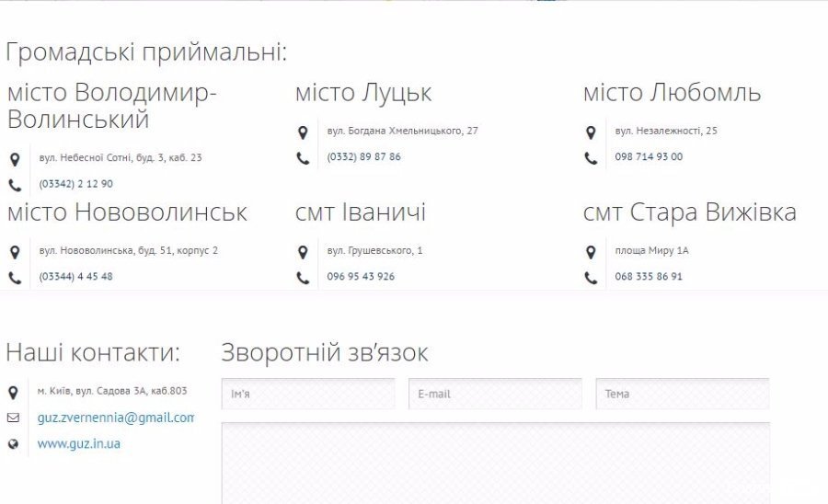Select the Тема input field

[682, 394]
